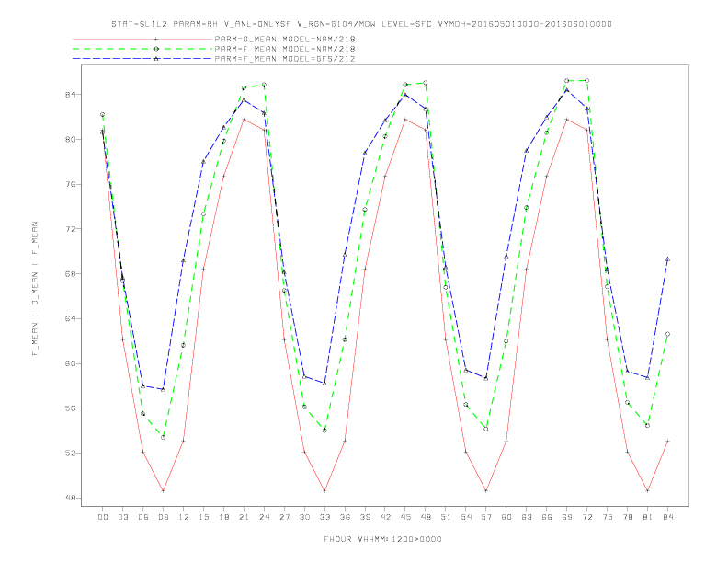This screenshot has height=563, width=728.
Task: Click y-axis tick label 72
Action: (x=71, y=229)
